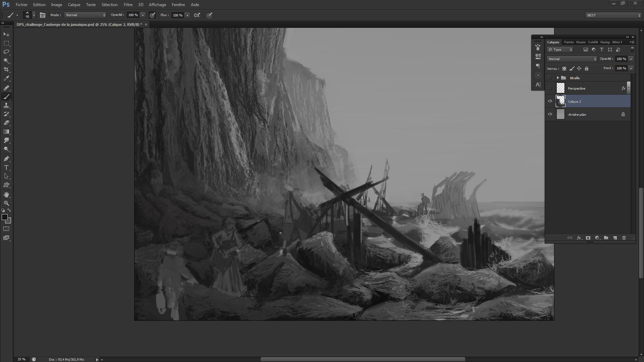Create a new layer group with folder icon
Image resolution: width=644 pixels, height=362 pixels.
point(606,238)
